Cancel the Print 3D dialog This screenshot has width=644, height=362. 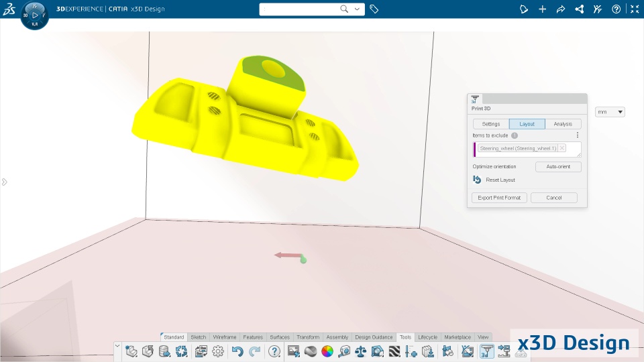click(553, 198)
